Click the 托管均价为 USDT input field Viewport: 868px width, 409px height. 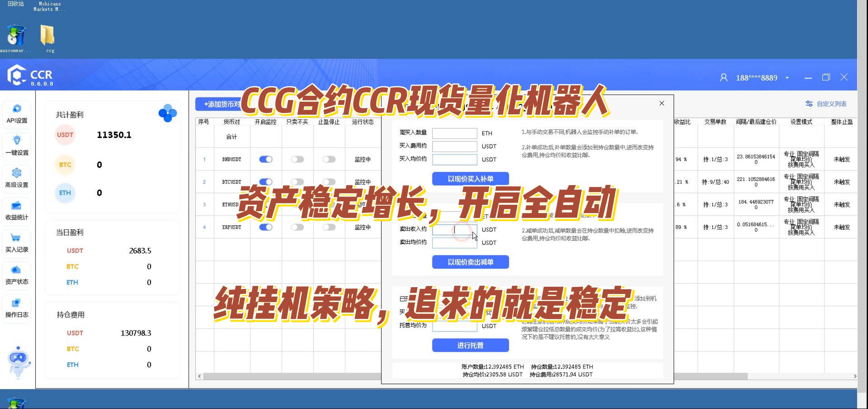454,326
